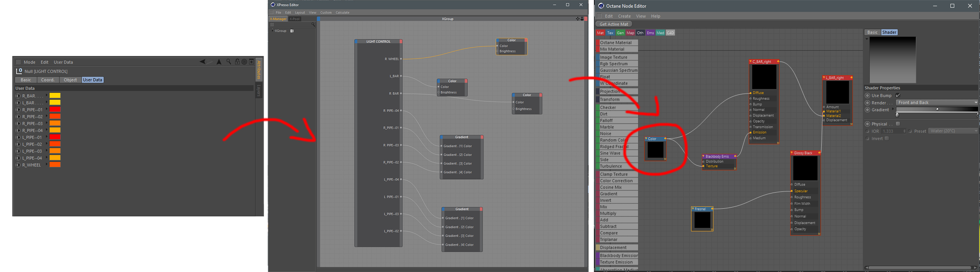The image size is (980, 272).
Task: Click the Render animation radio circle
Action: [867, 103]
